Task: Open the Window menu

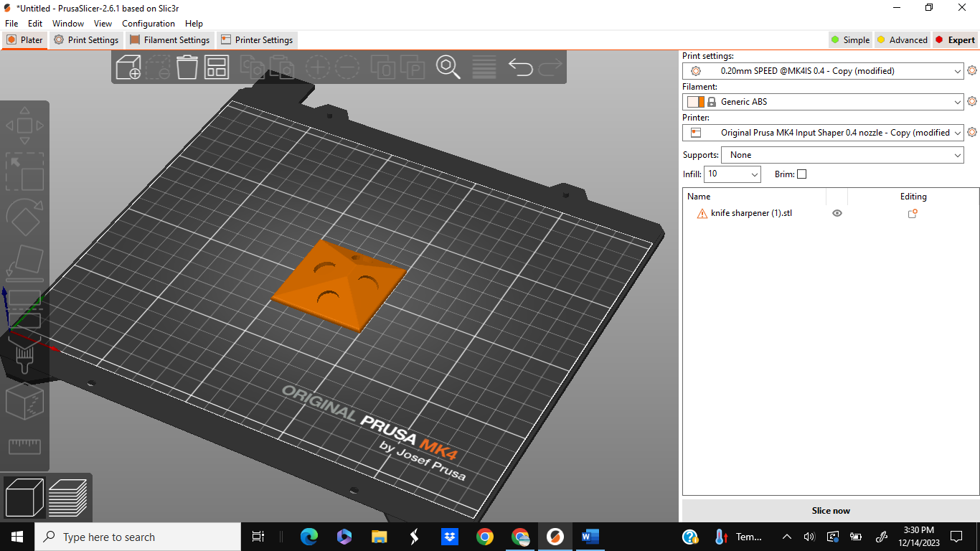Action: click(68, 24)
